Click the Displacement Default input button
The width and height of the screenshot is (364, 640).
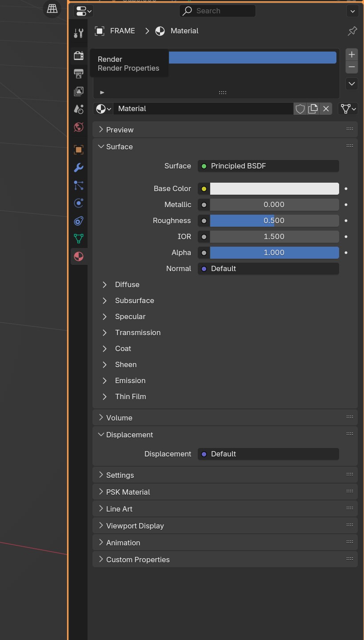point(268,454)
